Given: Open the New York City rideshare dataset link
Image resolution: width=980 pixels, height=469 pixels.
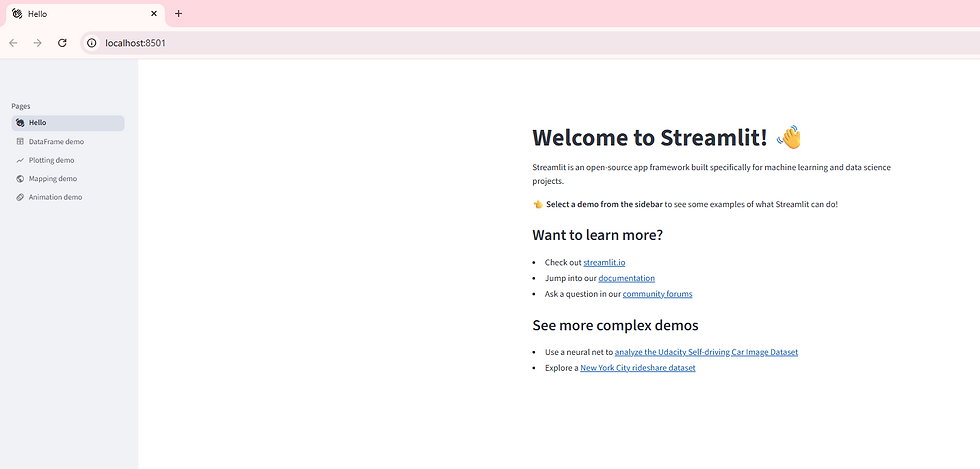Looking at the screenshot, I should [x=638, y=368].
